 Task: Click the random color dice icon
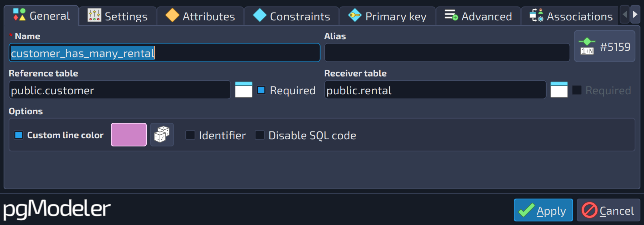click(162, 135)
